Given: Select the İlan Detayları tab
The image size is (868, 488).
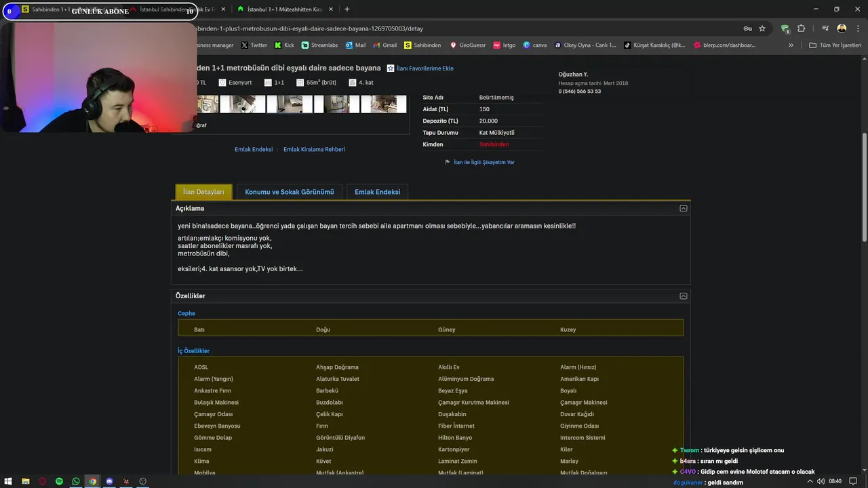Looking at the screenshot, I should [x=203, y=192].
